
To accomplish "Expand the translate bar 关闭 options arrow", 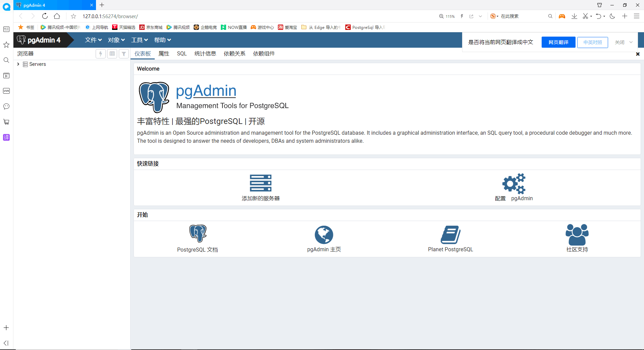I will point(631,42).
